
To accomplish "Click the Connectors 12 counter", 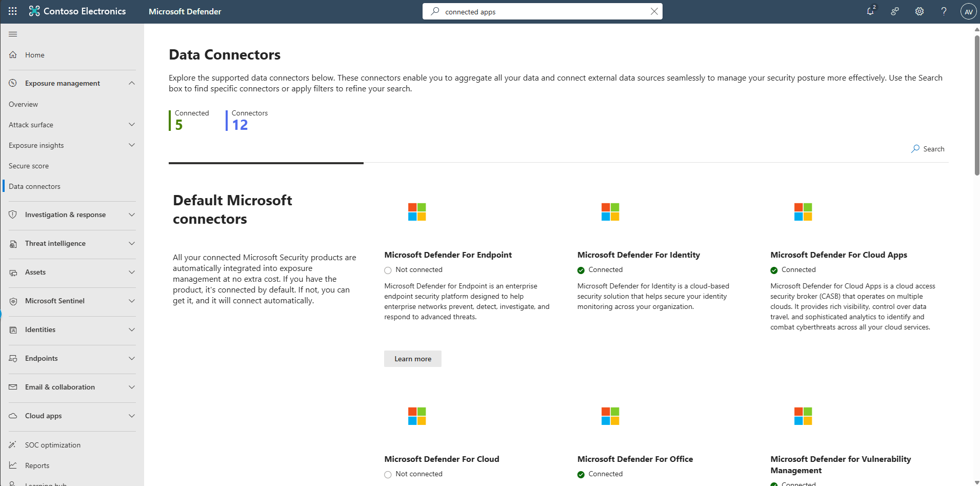I will (x=247, y=120).
